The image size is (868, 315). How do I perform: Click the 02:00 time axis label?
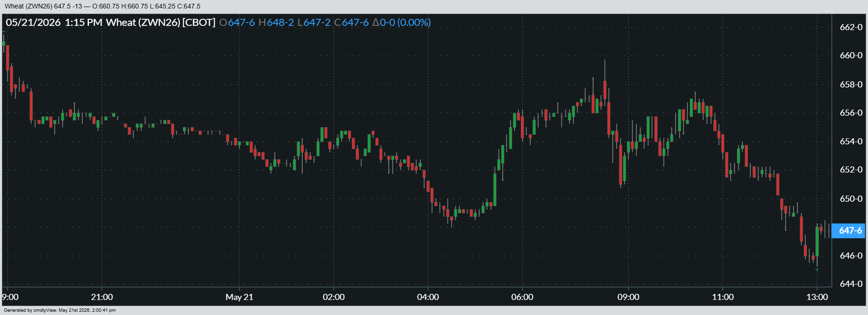coord(333,297)
